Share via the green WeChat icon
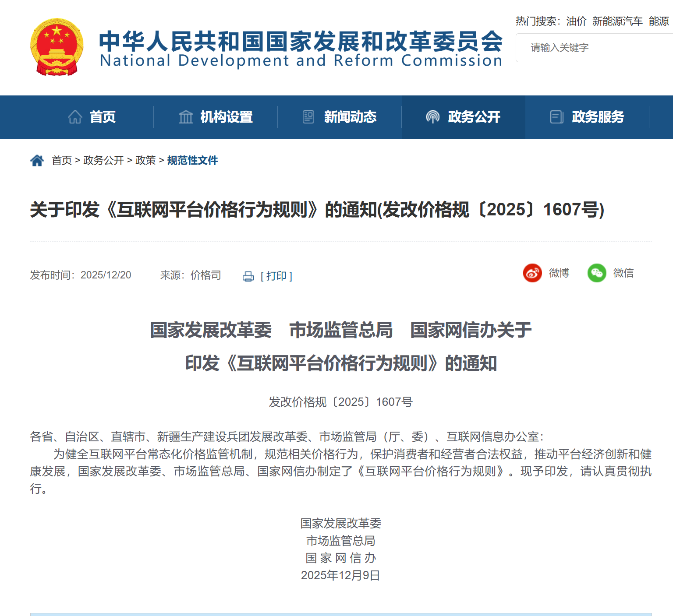Viewport: 673px width, 616px height. (596, 273)
